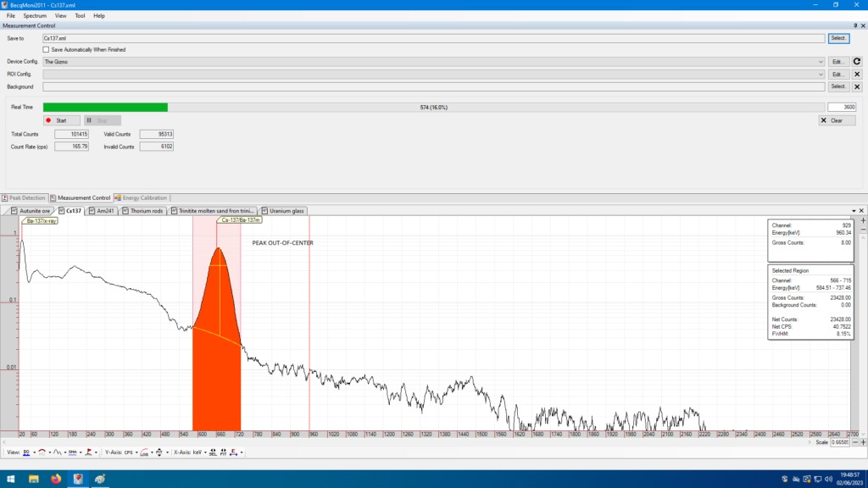Viewport: 868px width, 488px height.
Task: Toggle checkbox on Autunite ore tab
Action: click(14, 211)
